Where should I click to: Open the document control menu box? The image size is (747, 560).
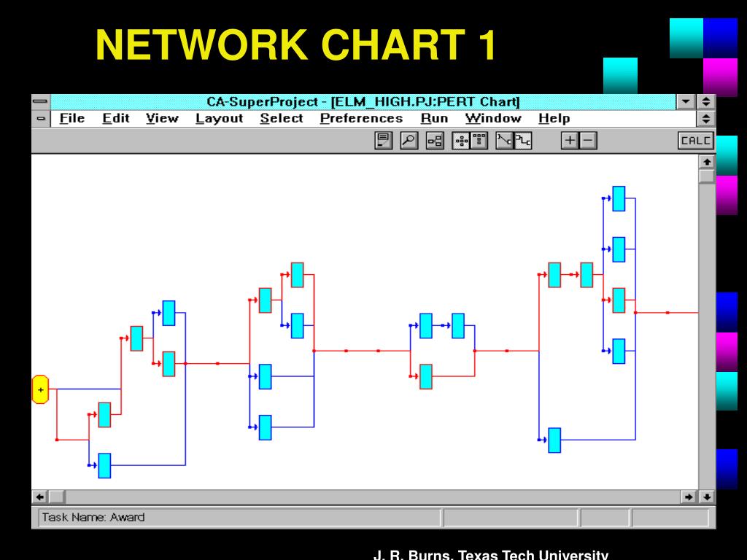click(x=41, y=119)
